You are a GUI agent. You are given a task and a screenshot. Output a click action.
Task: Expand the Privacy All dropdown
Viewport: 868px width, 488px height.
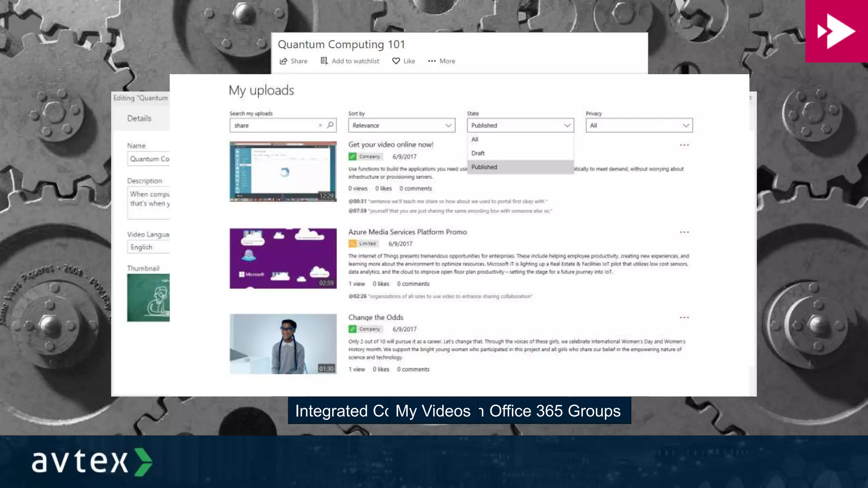639,125
